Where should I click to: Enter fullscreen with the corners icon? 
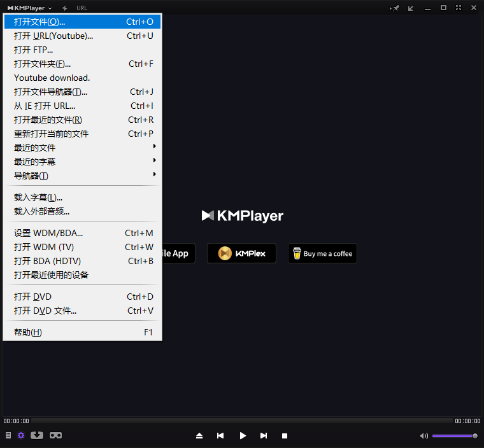click(x=459, y=8)
